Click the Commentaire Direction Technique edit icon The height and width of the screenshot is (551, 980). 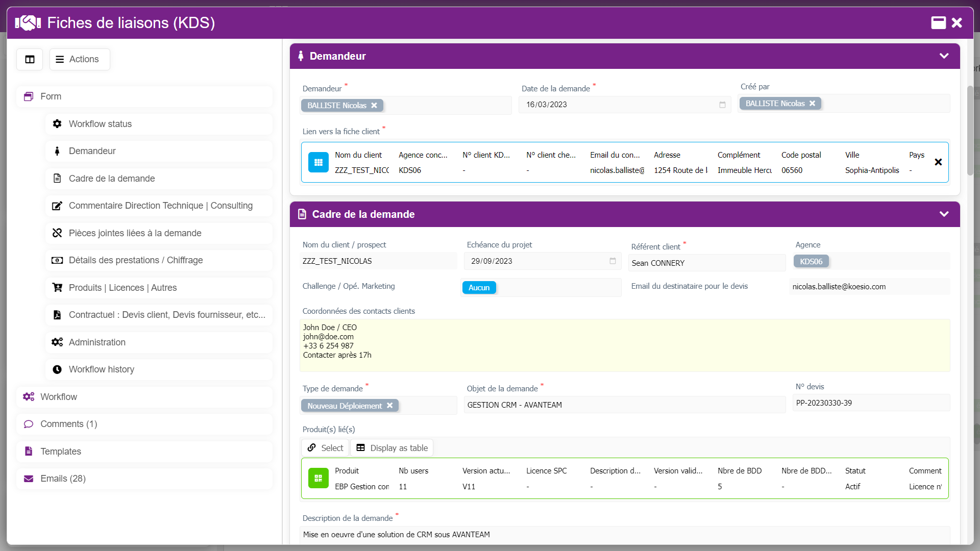tap(57, 206)
